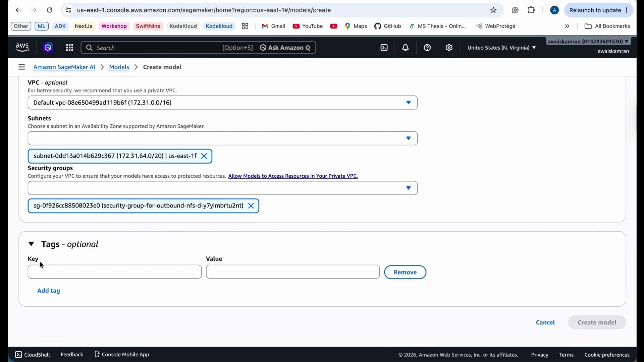Launch CloudShell from the top navigation icon

[x=384, y=48]
